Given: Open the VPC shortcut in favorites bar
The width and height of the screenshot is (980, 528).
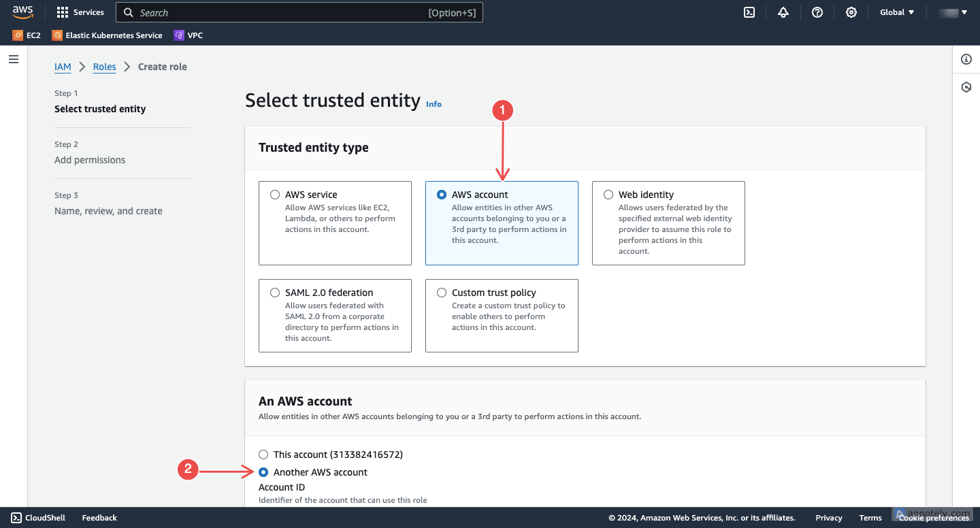Looking at the screenshot, I should pyautogui.click(x=188, y=35).
